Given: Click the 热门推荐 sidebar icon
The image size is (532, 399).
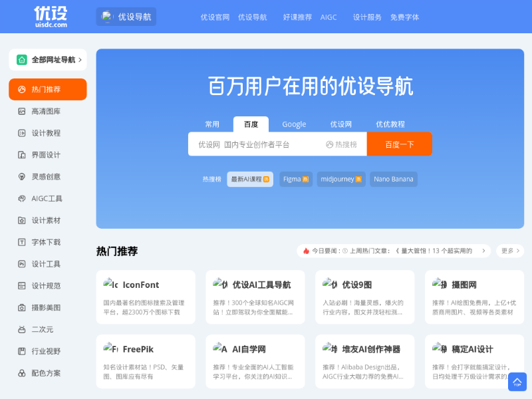Looking at the screenshot, I should click(x=22, y=89).
